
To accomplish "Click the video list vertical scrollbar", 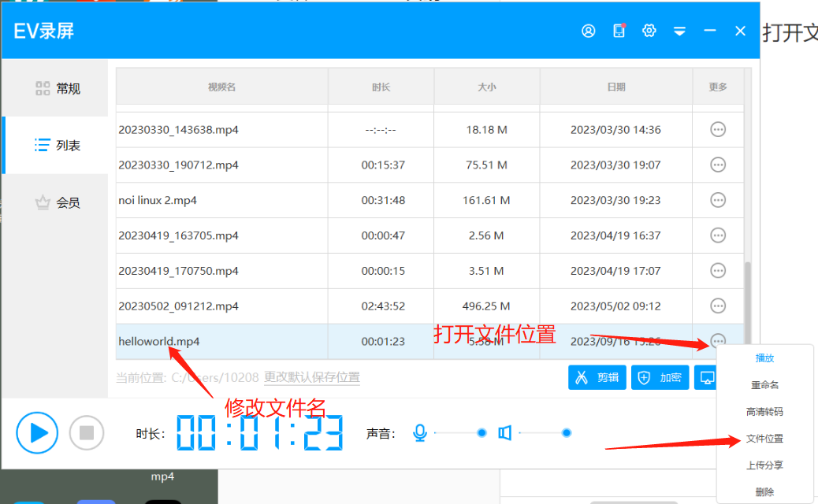I will coord(748,302).
